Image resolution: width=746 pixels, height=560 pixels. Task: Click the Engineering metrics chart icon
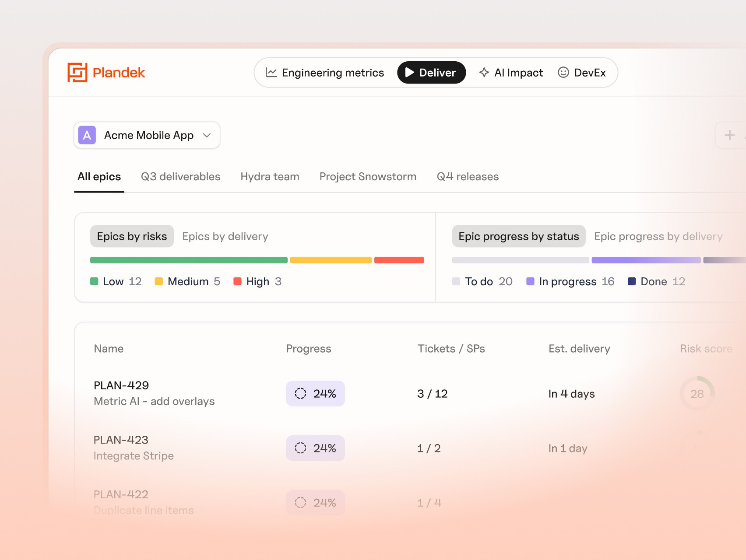click(271, 73)
